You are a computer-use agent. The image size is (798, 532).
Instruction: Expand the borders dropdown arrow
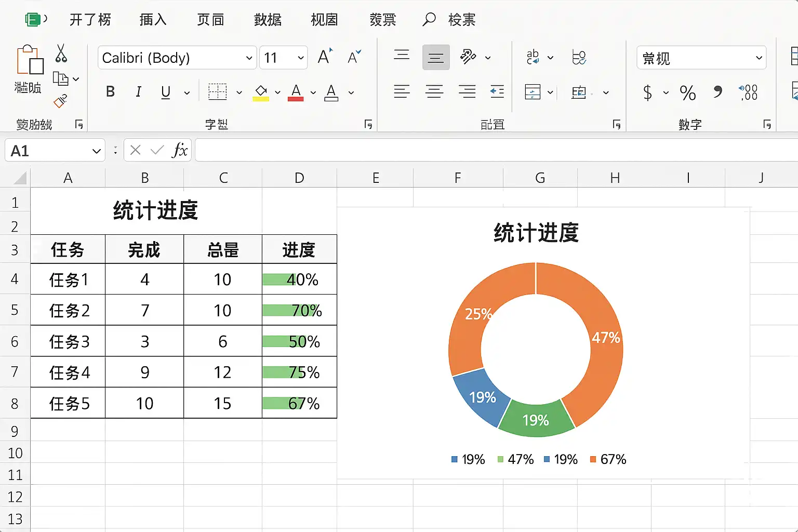pyautogui.click(x=239, y=93)
